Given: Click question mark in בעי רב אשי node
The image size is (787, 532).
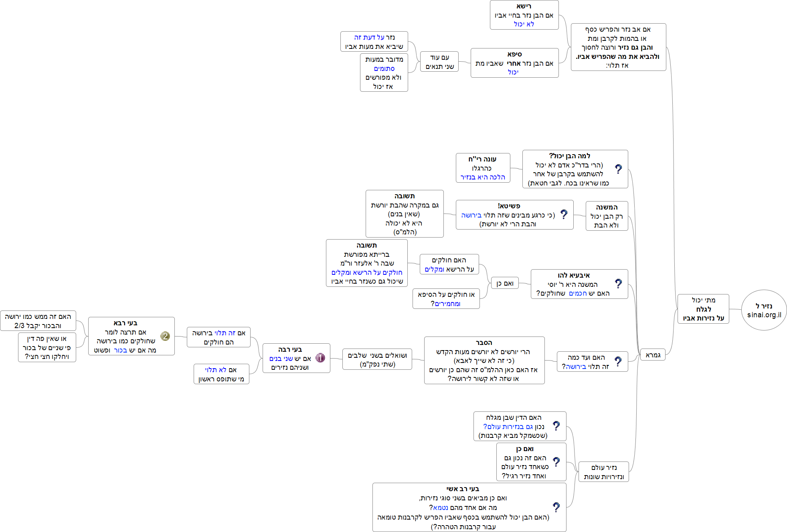Looking at the screenshot, I should [x=556, y=507].
